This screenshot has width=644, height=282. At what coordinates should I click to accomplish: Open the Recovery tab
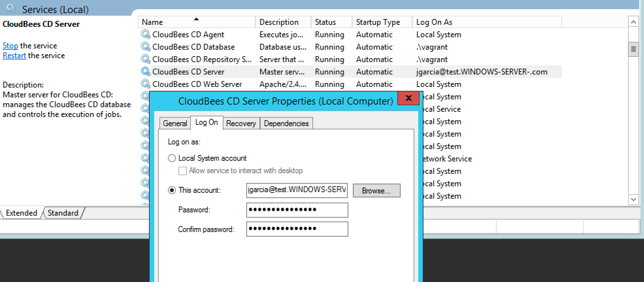coord(241,123)
